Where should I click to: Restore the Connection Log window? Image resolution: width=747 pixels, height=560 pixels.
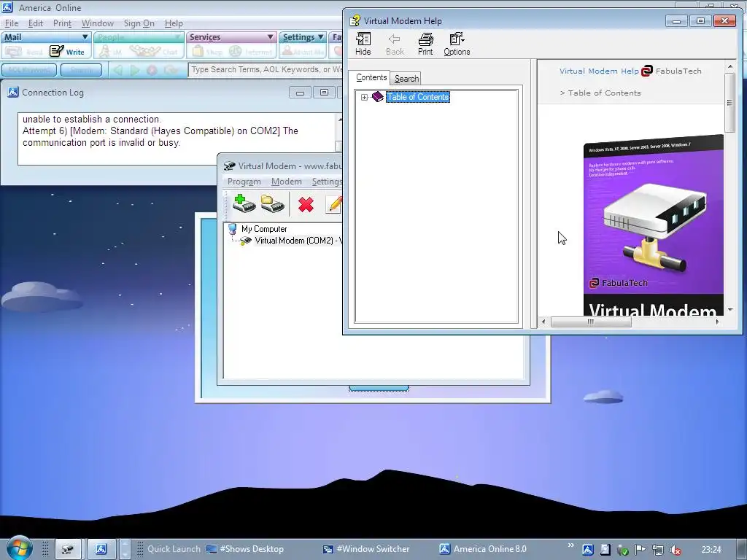(324, 93)
